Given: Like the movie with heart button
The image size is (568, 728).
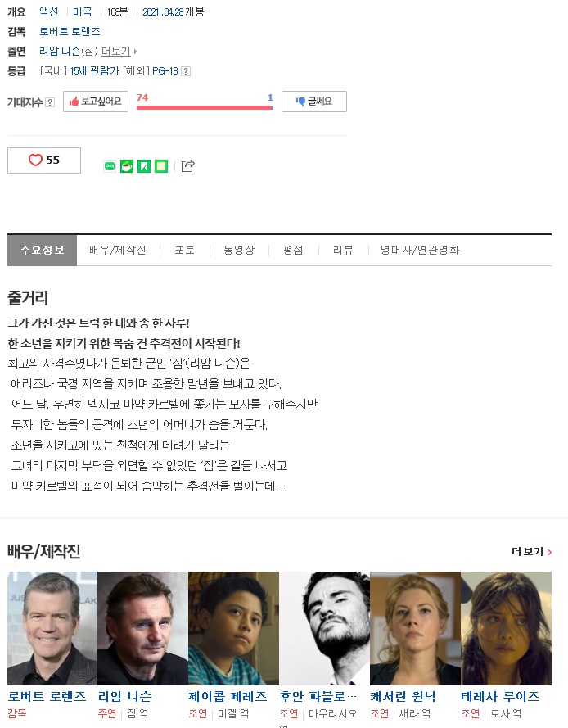Looking at the screenshot, I should click(44, 161).
